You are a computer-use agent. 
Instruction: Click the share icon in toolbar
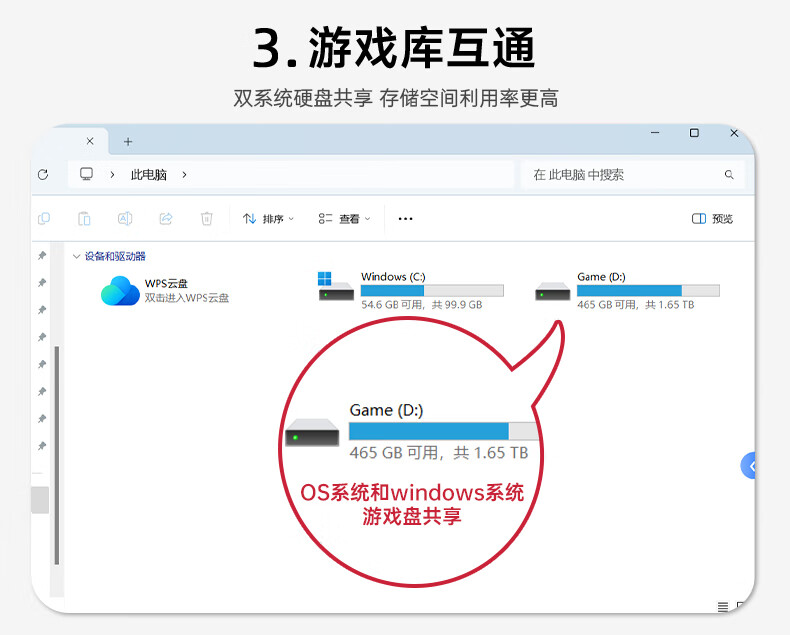point(166,219)
